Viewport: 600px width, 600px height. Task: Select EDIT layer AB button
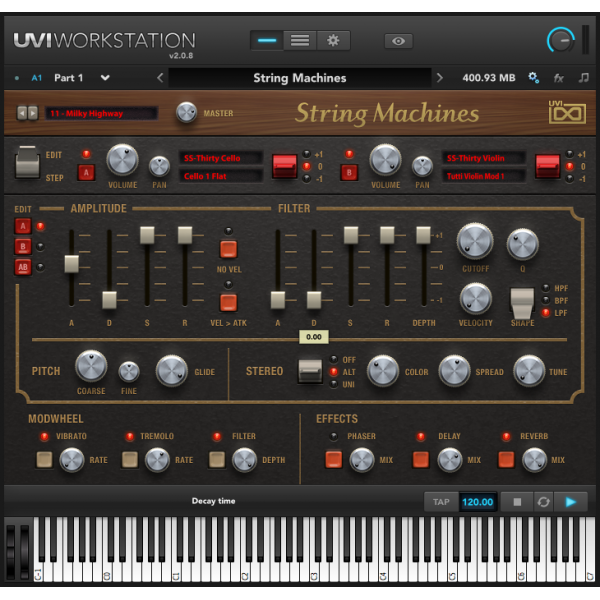tap(23, 267)
